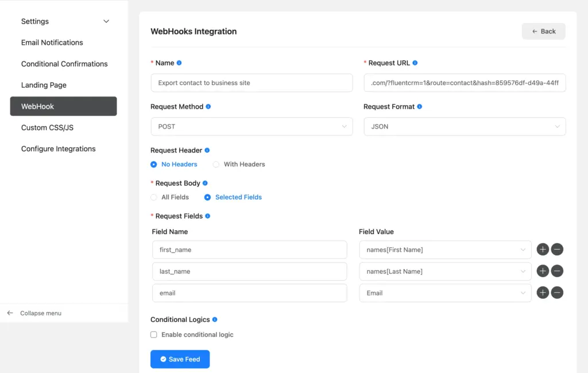The image size is (588, 373).
Task: Remove the last_name field row
Action: tap(557, 271)
